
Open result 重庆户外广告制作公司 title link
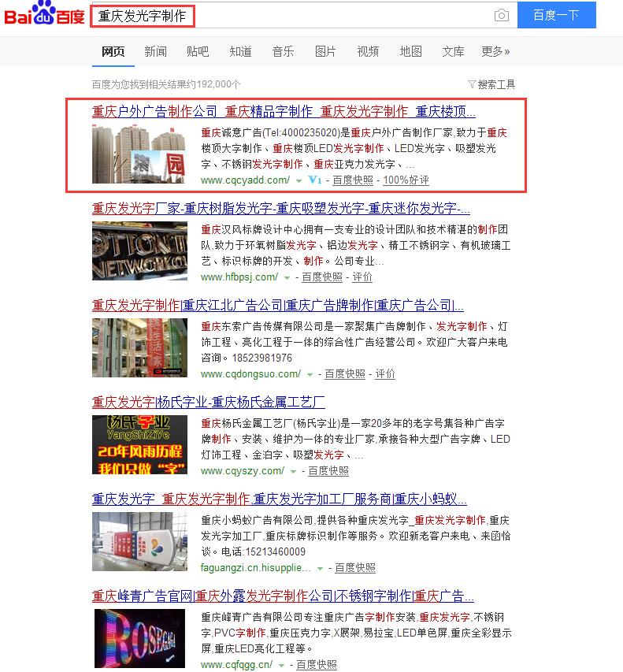[284, 112]
